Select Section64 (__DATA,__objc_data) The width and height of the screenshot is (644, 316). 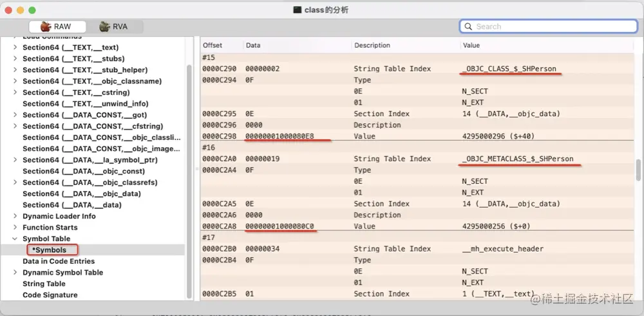pos(82,194)
